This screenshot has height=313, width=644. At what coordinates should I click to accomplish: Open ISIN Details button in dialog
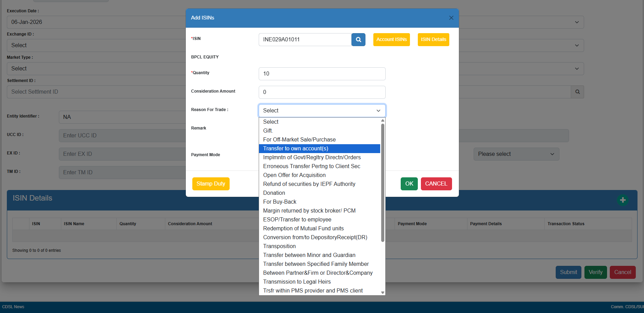click(x=433, y=40)
